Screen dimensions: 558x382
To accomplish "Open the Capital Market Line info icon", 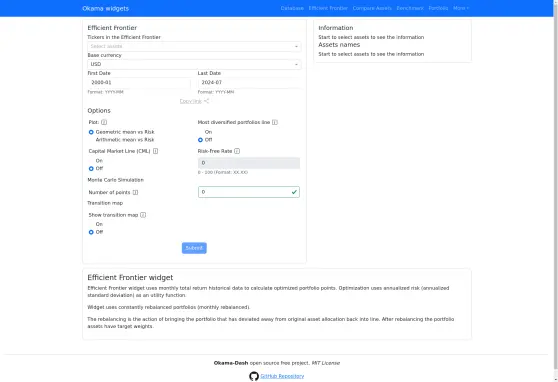I will pos(156,151).
